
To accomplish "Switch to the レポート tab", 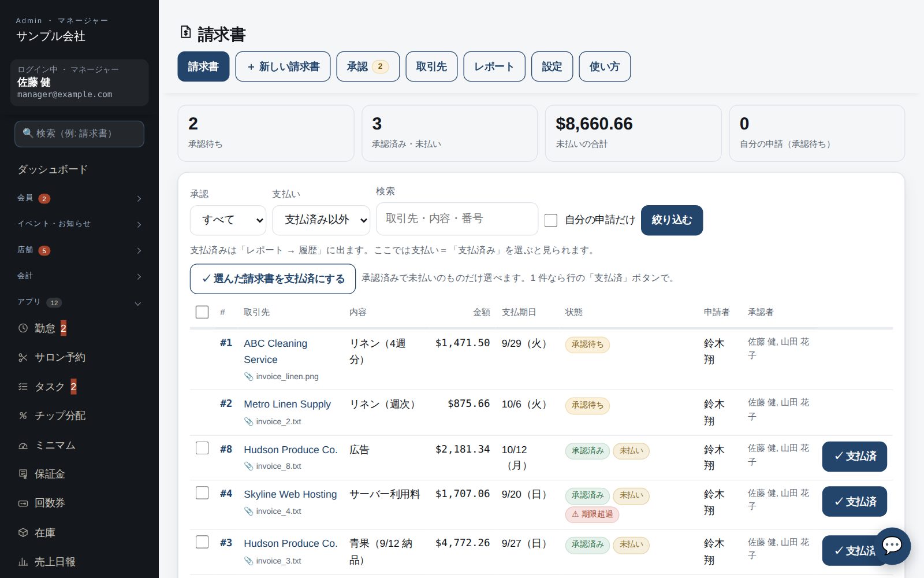I will coord(494,66).
